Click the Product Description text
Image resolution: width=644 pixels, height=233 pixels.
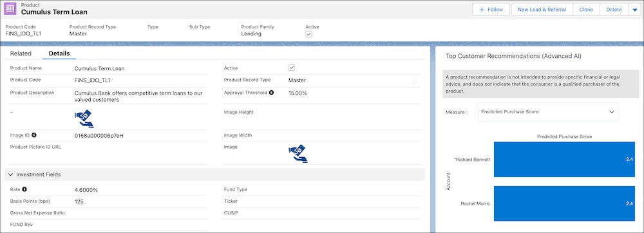click(x=138, y=97)
